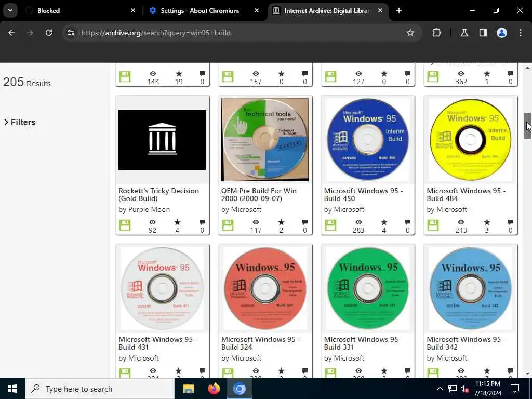Open the Windows Start menu
Viewport: 532px width, 399px height.
[x=12, y=389]
